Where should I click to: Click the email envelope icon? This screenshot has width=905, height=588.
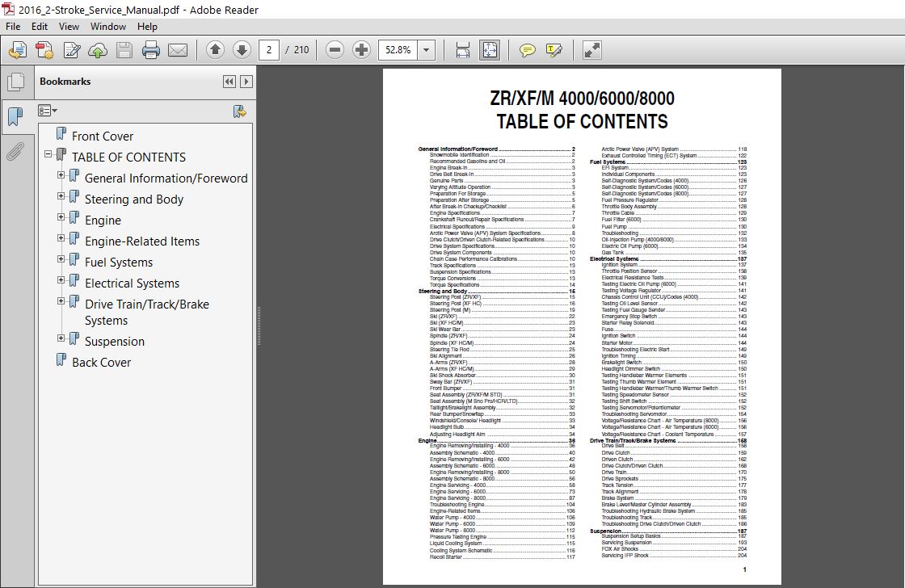[x=178, y=50]
